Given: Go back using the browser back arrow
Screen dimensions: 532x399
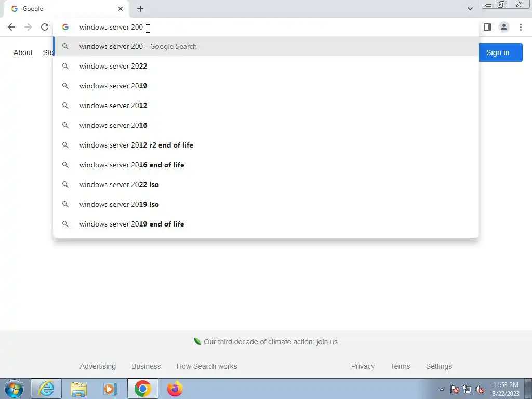Looking at the screenshot, I should point(11,27).
